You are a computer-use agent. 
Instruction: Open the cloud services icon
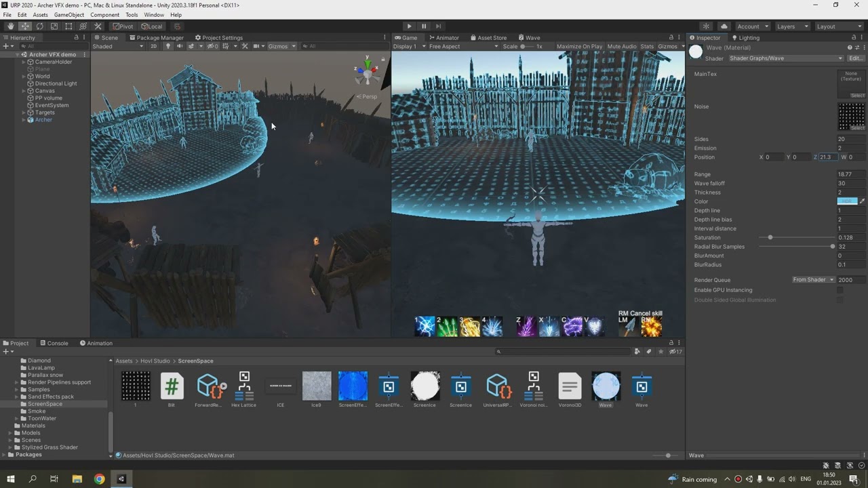724,26
